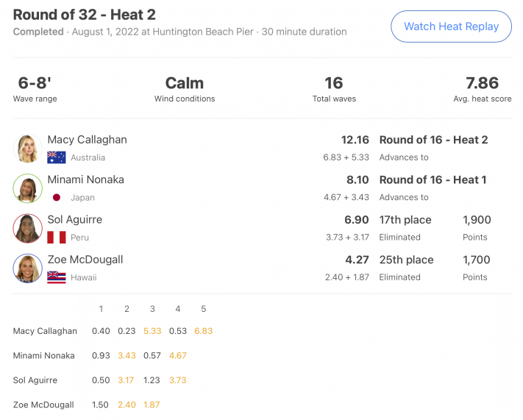Click Macy Callaghan's 6.83 wave score
This screenshot has width=523, height=420.
tap(204, 331)
